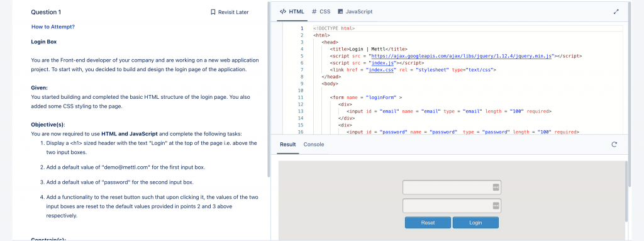Viewport: 644px width, 241px height.
Task: Click line 11 form tag in editor
Action: click(x=365, y=98)
